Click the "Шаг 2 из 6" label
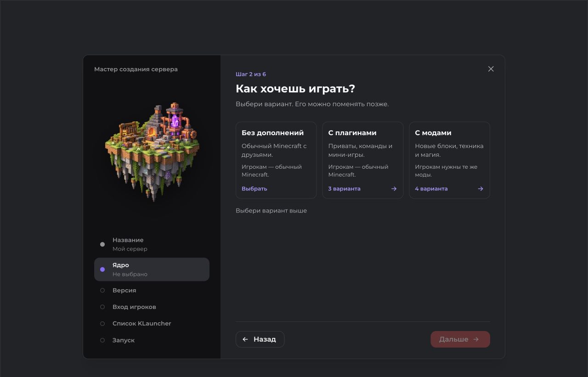The width and height of the screenshot is (588, 377). 251,74
